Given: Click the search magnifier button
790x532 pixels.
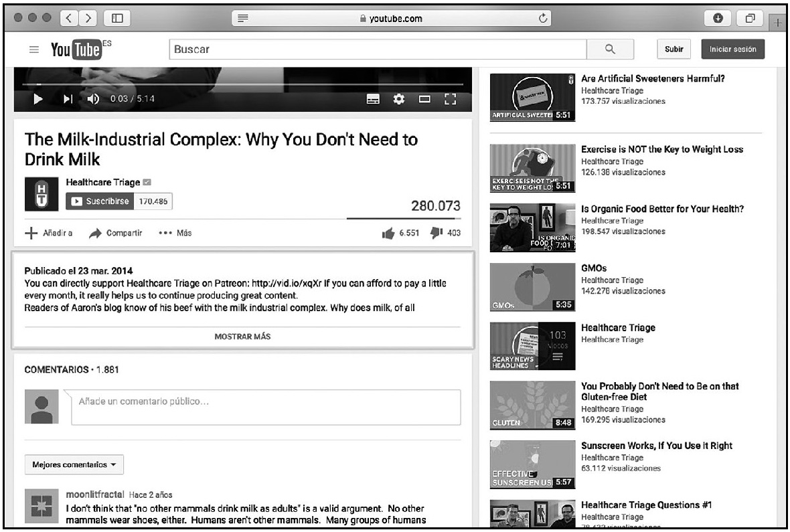Looking at the screenshot, I should click(x=609, y=50).
